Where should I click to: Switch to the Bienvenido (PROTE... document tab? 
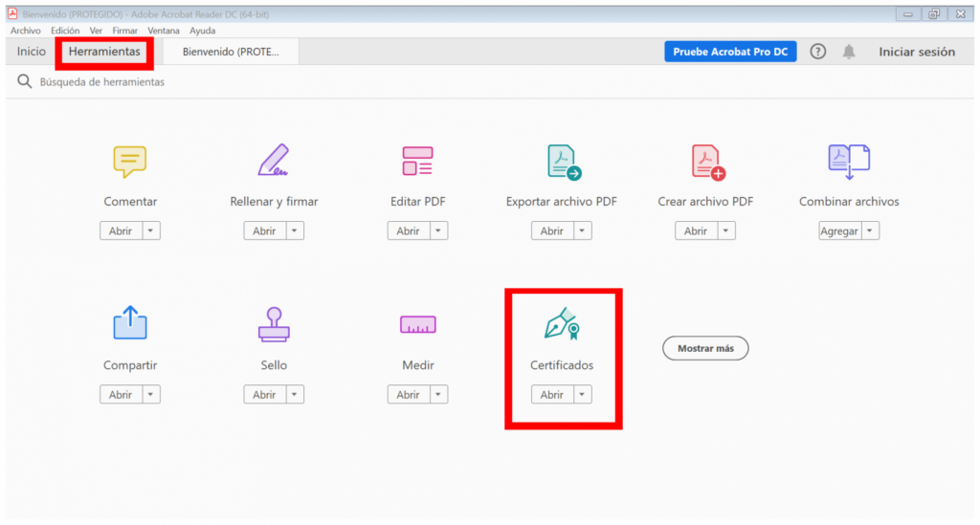(x=231, y=52)
